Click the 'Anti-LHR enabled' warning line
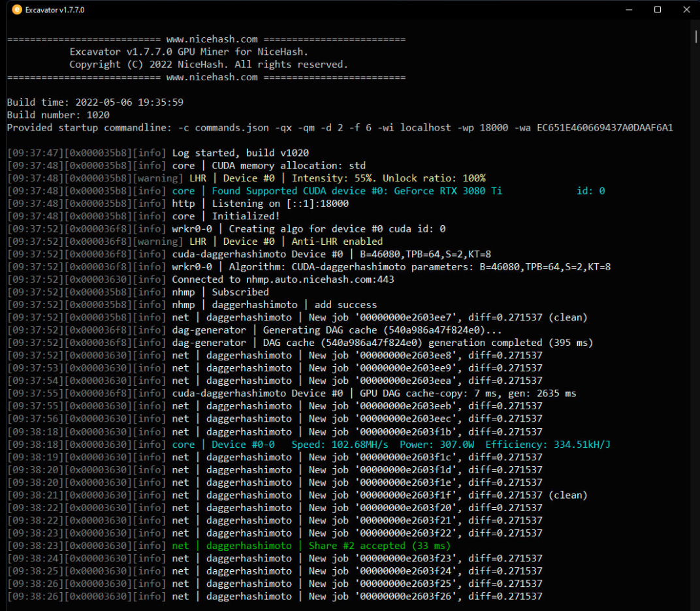This screenshot has height=611, width=700. [x=195, y=242]
